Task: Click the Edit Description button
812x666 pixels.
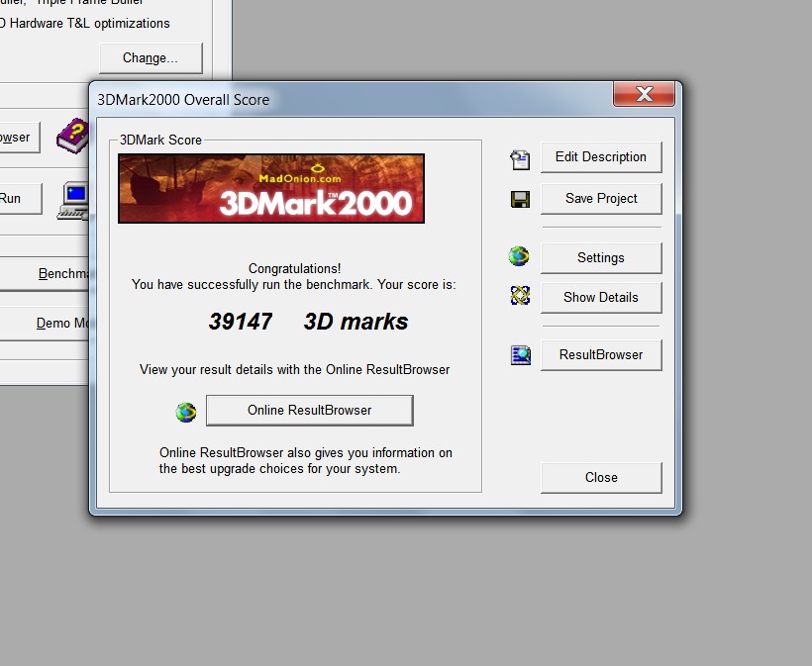Action: (601, 156)
